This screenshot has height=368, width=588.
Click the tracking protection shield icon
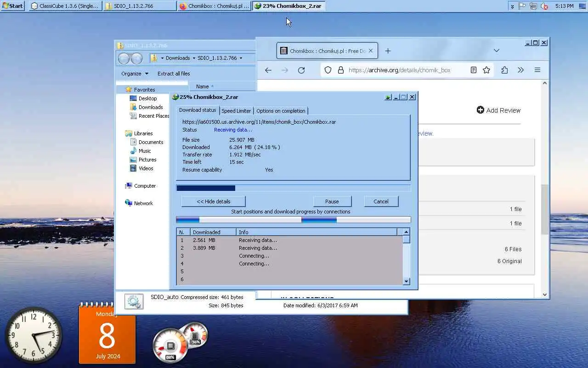click(x=328, y=70)
